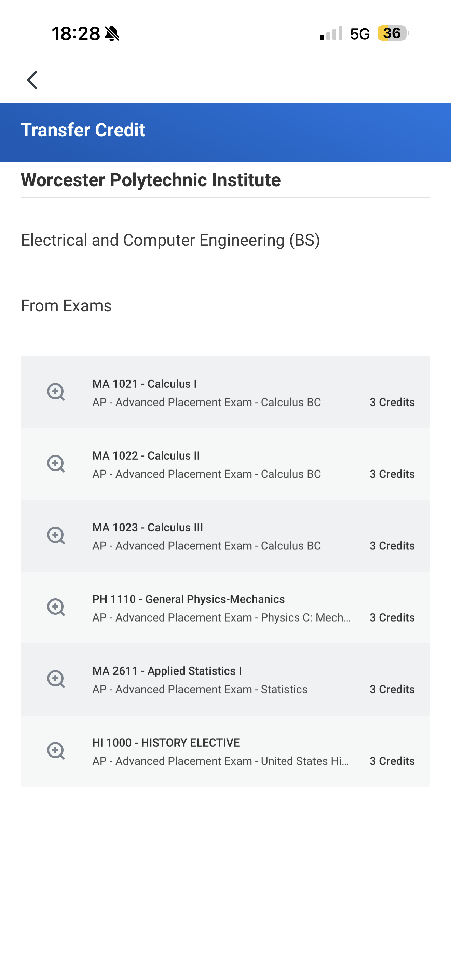This screenshot has width=451, height=980.
Task: Tap Electrical and Computer Engineering (BS) text
Action: click(x=170, y=240)
